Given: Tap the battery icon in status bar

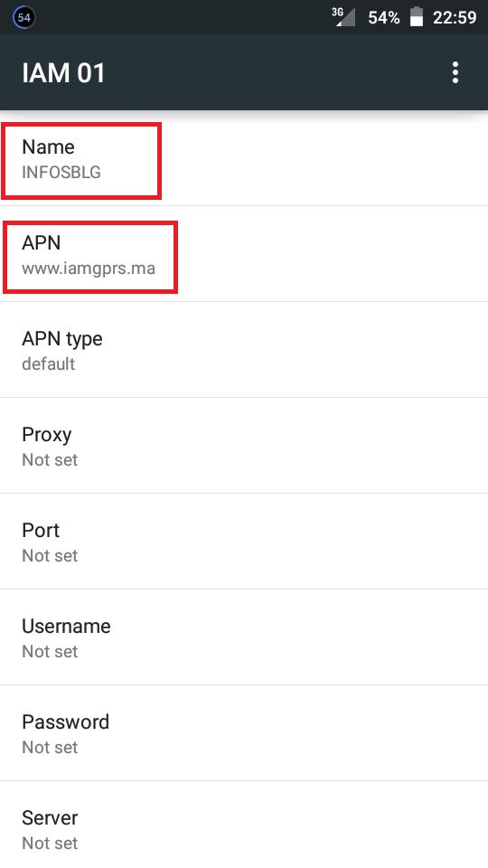Looking at the screenshot, I should 416,16.
